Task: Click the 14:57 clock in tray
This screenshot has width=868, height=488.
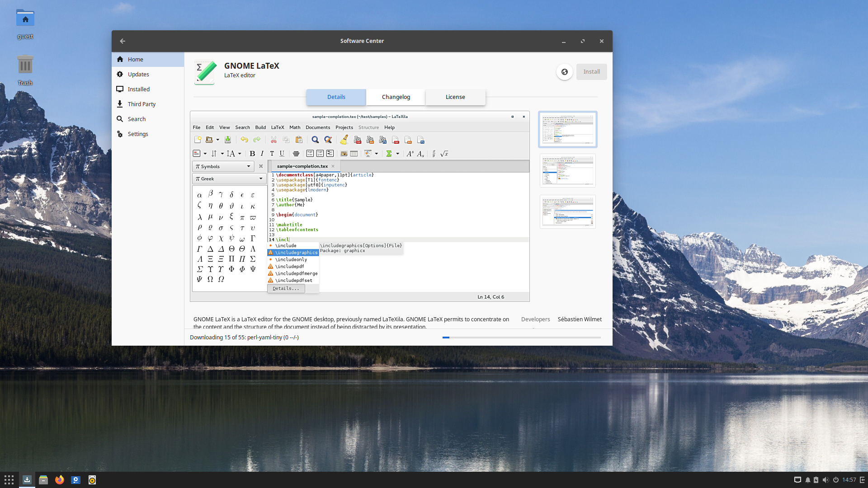Action: pyautogui.click(x=849, y=480)
